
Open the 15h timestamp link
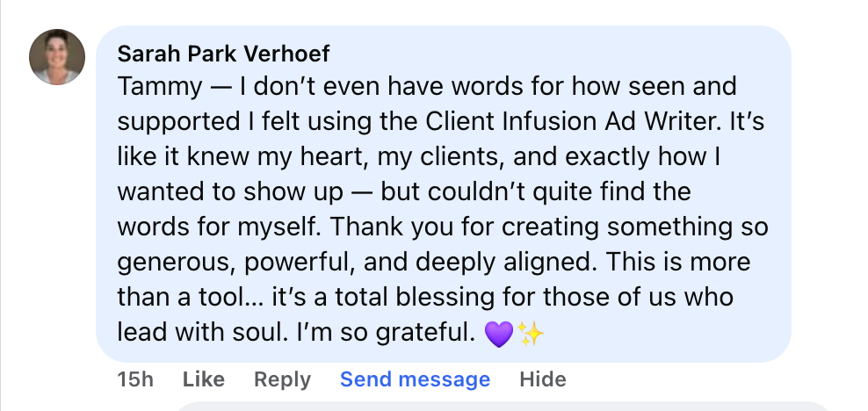click(x=135, y=379)
